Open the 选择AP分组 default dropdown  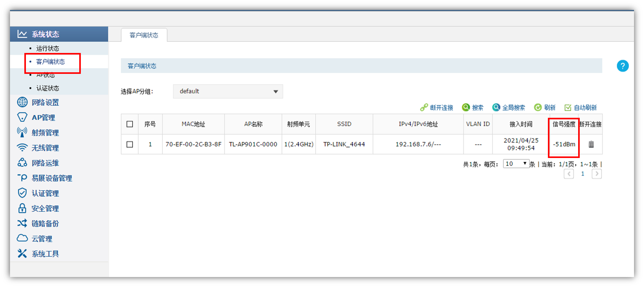click(228, 91)
